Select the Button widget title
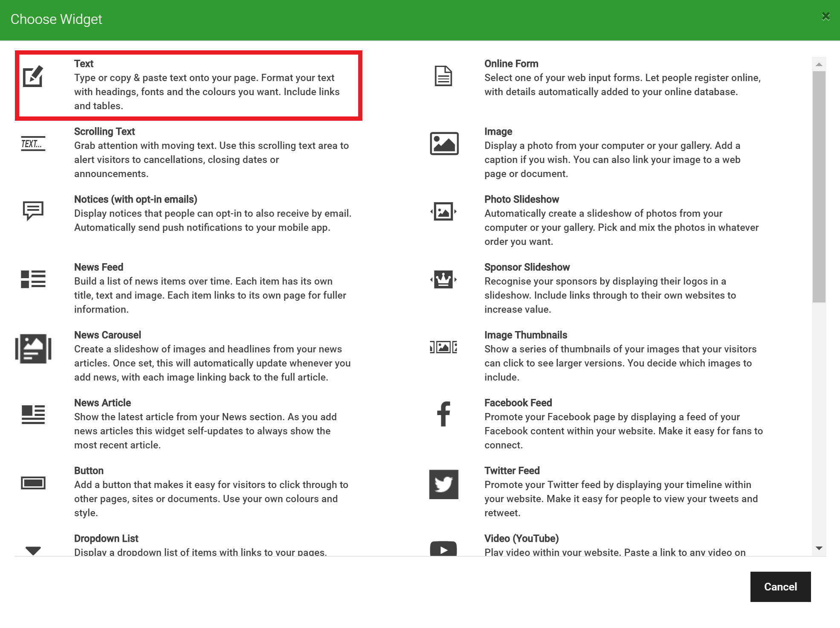The image size is (840, 628). (89, 471)
